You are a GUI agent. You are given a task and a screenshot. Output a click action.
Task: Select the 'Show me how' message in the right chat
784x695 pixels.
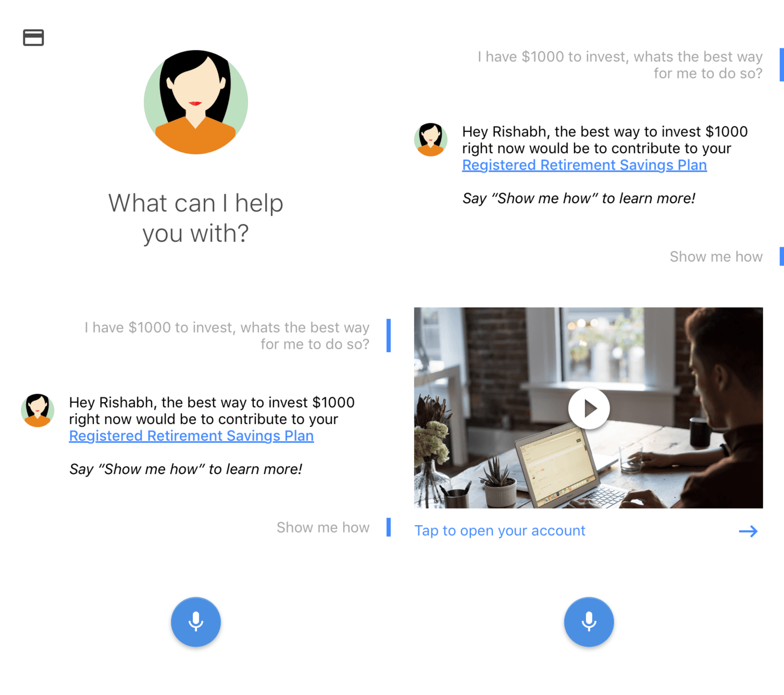click(716, 256)
